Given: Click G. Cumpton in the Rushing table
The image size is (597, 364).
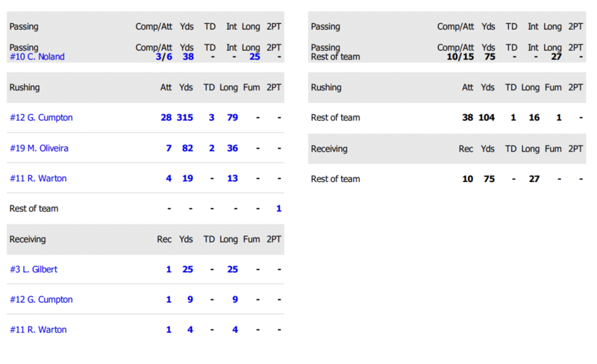Looking at the screenshot, I should coord(41,118).
